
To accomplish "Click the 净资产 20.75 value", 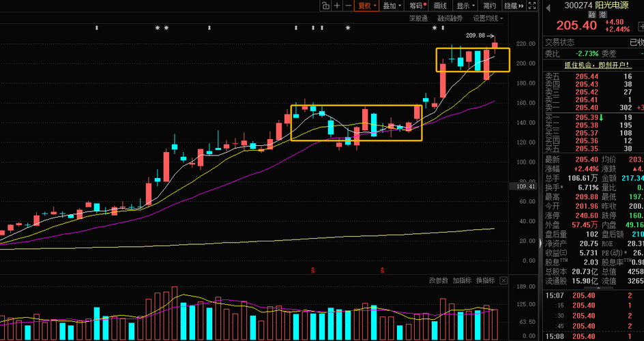I will [x=589, y=243].
